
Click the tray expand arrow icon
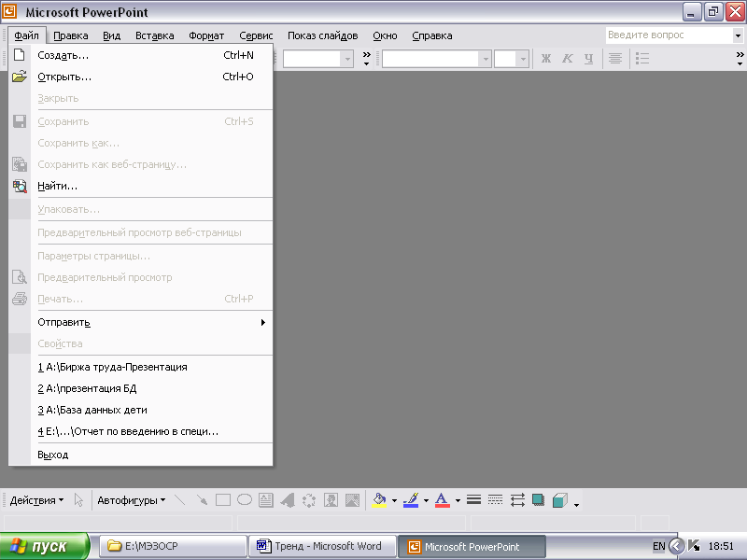point(676,546)
